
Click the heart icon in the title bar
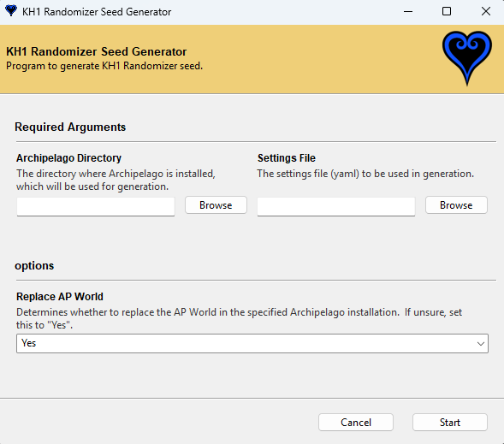pyautogui.click(x=11, y=11)
